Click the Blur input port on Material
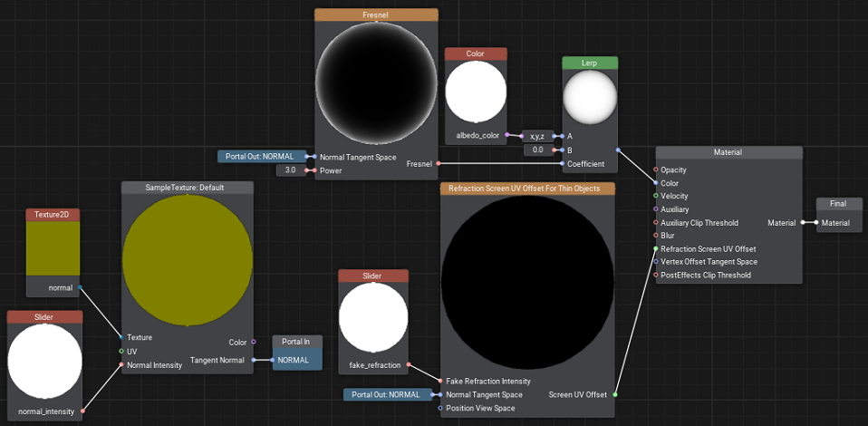 pyautogui.click(x=656, y=236)
